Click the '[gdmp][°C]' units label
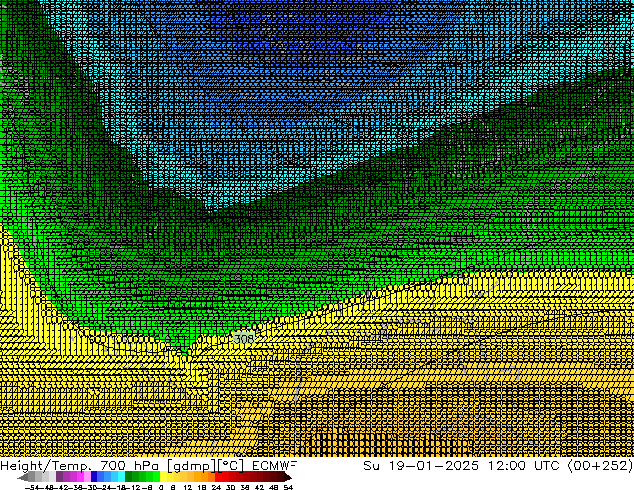The width and height of the screenshot is (634, 490). click(205, 466)
